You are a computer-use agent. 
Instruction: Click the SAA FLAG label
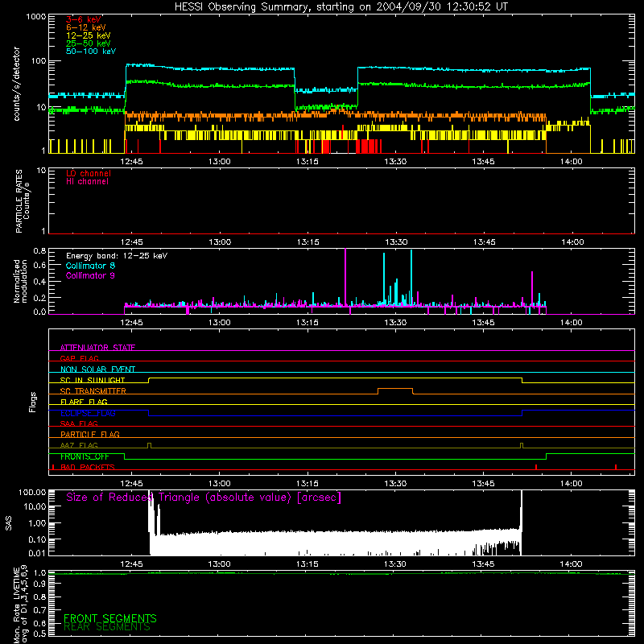[x=79, y=423]
